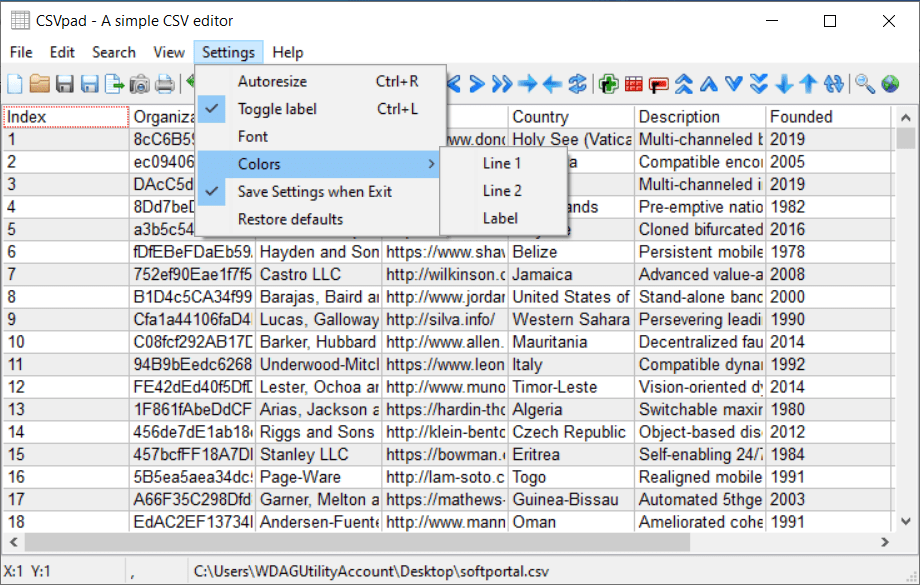Choose Autoresize from the Settings menu
The height and width of the screenshot is (585, 920).
point(317,82)
